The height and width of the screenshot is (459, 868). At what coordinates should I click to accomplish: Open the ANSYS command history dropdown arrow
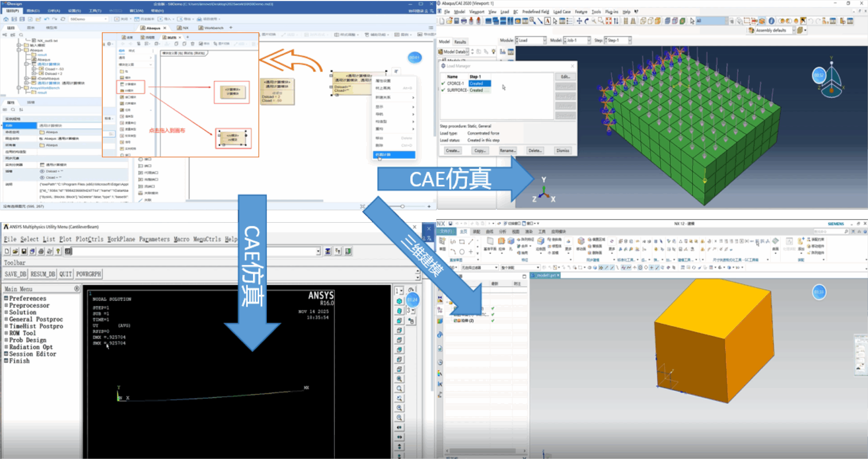pos(318,252)
